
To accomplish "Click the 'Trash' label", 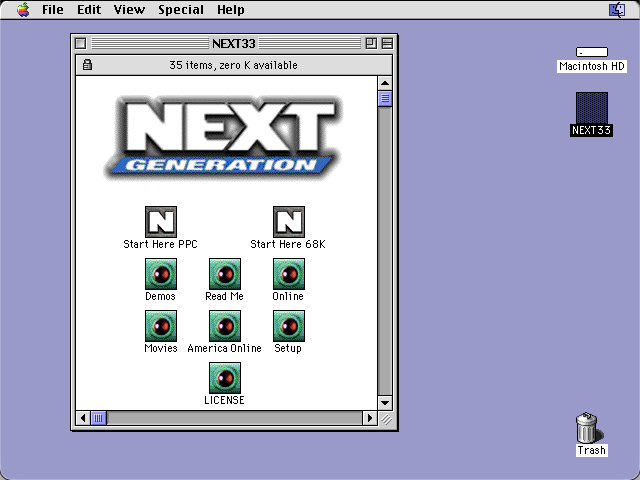I will coord(591,450).
